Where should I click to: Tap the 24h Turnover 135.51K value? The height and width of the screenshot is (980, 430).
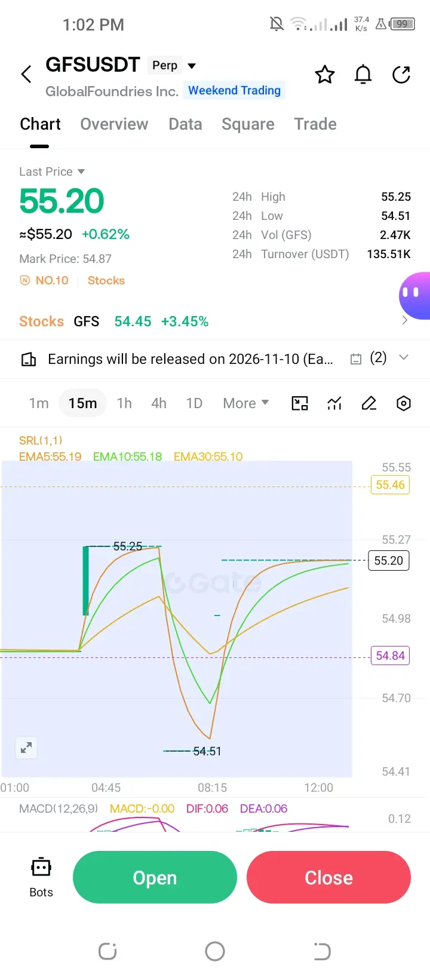click(389, 254)
